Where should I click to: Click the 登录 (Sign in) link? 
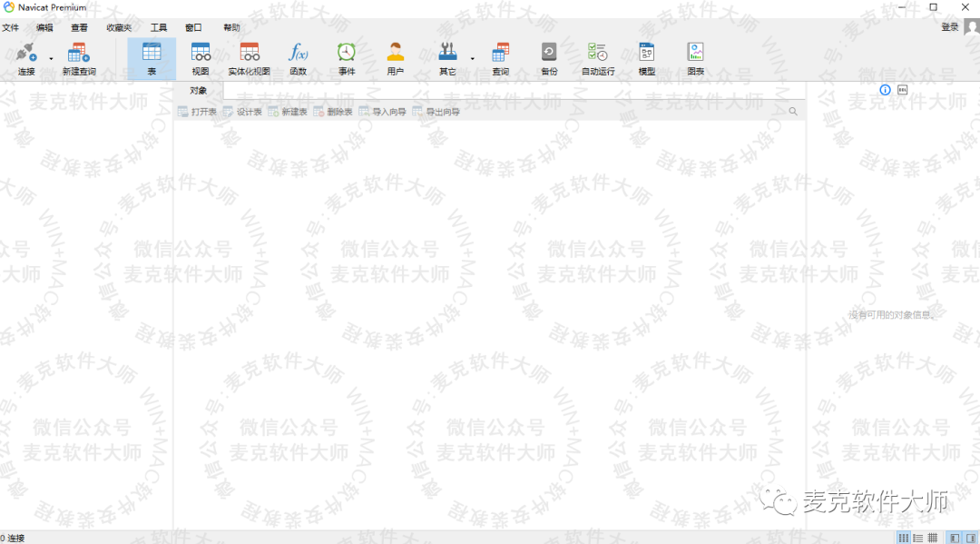click(x=950, y=27)
